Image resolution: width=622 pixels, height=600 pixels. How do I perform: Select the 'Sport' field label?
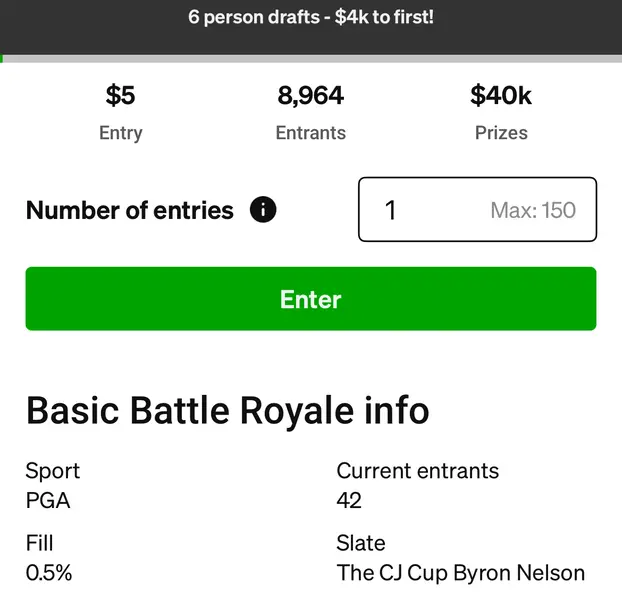point(53,470)
